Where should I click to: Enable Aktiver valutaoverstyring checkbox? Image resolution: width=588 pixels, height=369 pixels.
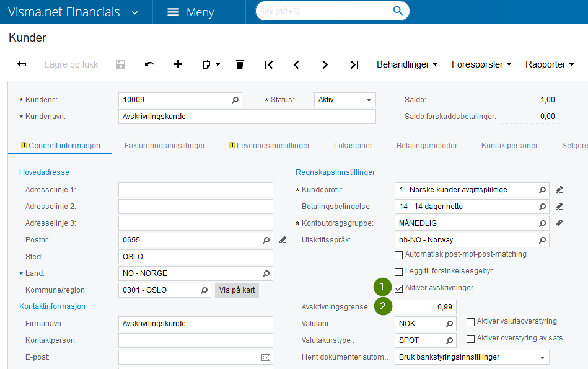471,322
